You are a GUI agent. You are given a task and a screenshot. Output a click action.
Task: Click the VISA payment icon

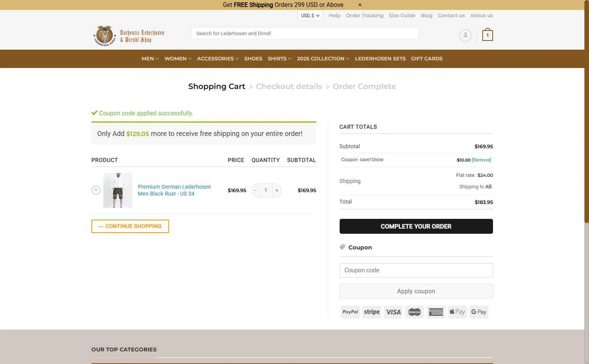coord(393,312)
